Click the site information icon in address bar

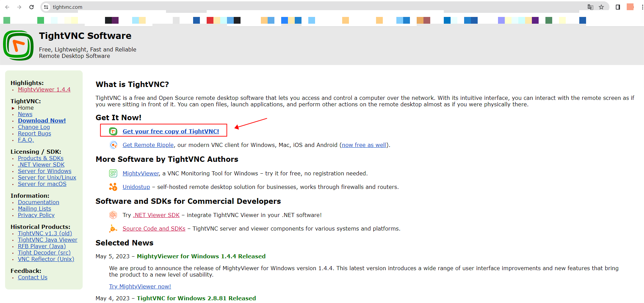pyautogui.click(x=46, y=7)
